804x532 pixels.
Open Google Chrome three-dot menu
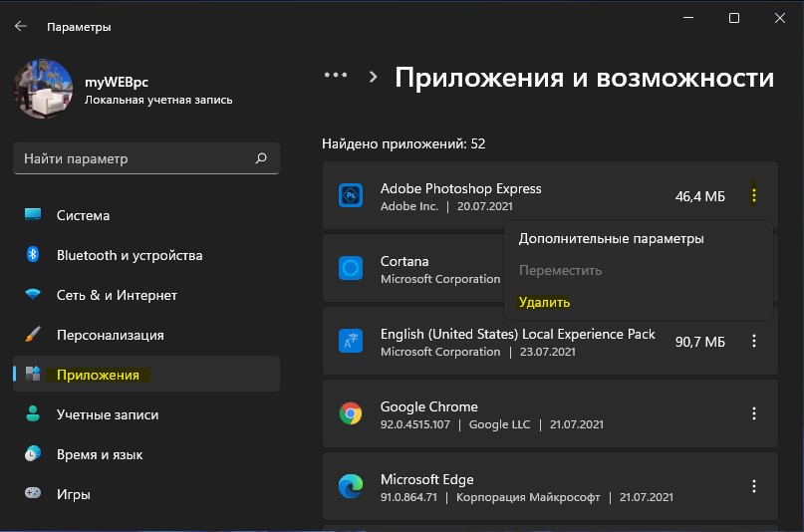coord(754,413)
